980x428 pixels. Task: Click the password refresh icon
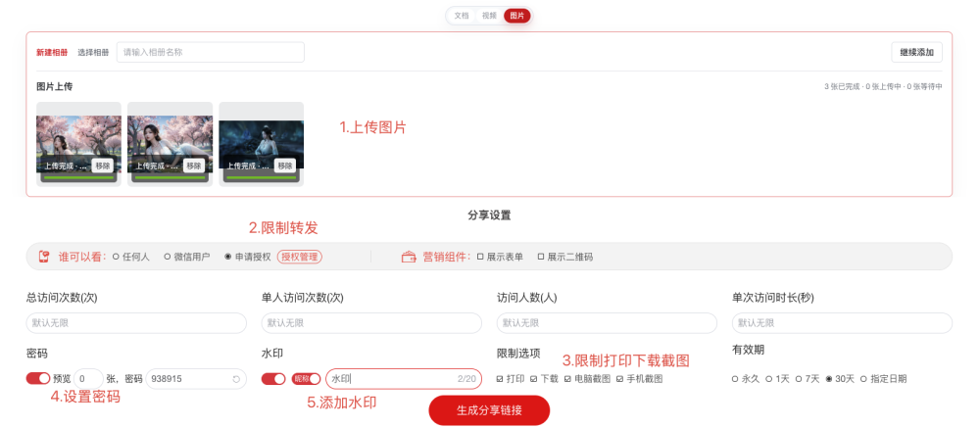click(x=236, y=379)
